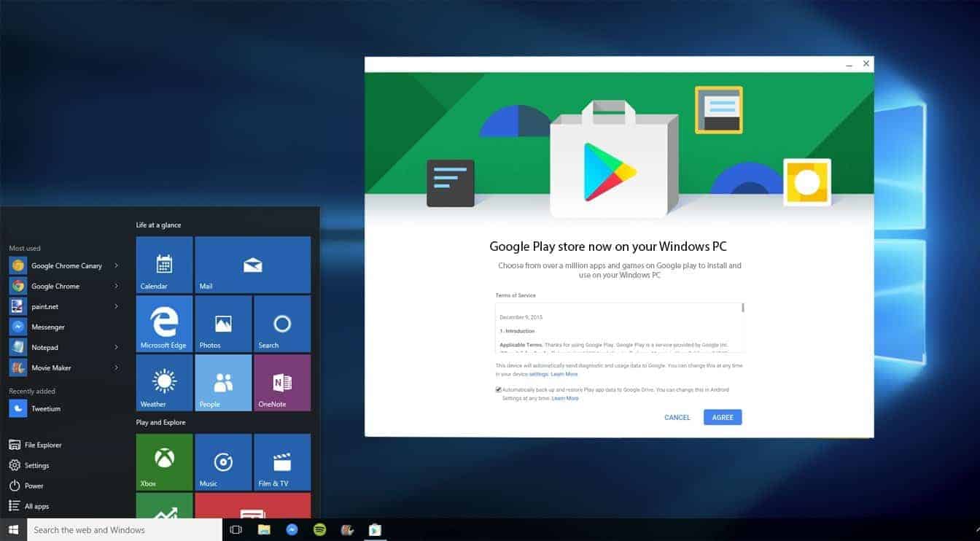The image size is (980, 541).
Task: Open the People tile
Action: [x=222, y=382]
